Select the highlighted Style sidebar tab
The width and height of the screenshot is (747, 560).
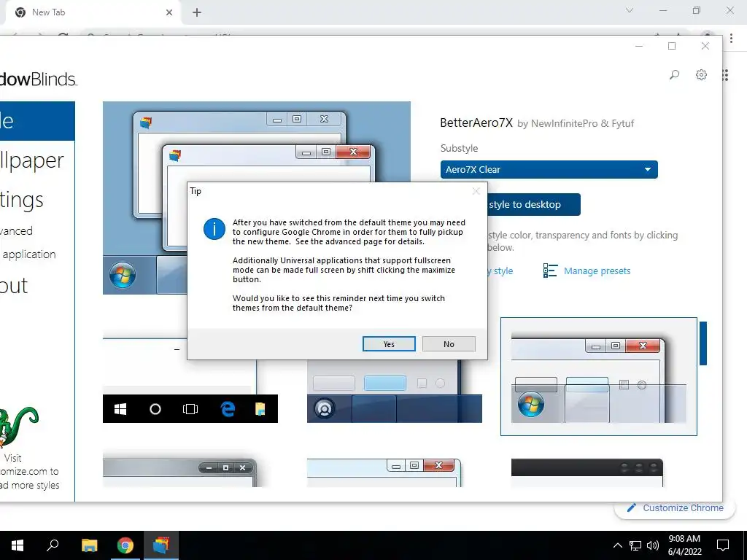[37, 121]
